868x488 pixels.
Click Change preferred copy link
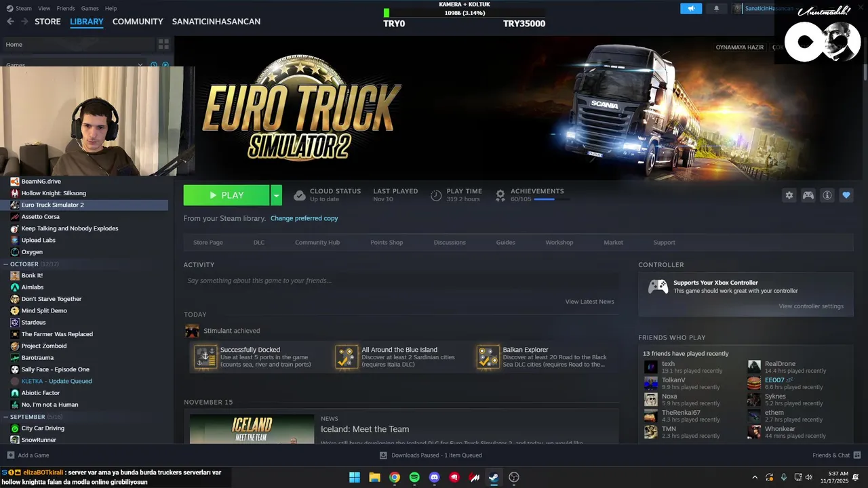[x=304, y=218]
